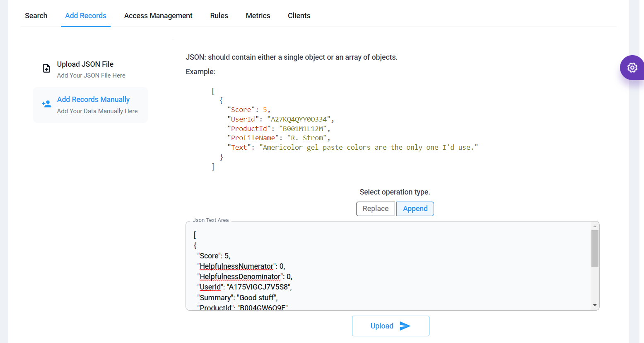Viewport: 644px width, 343px height.
Task: Click the example "ProfileName": "R. Strom" line
Action: [279, 138]
